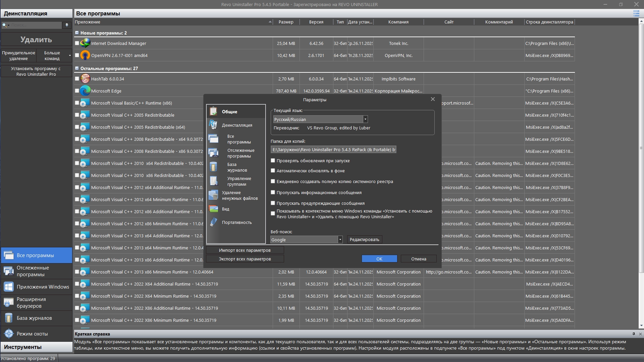Select Uninstall (Деинсталляция) settings item

click(236, 125)
